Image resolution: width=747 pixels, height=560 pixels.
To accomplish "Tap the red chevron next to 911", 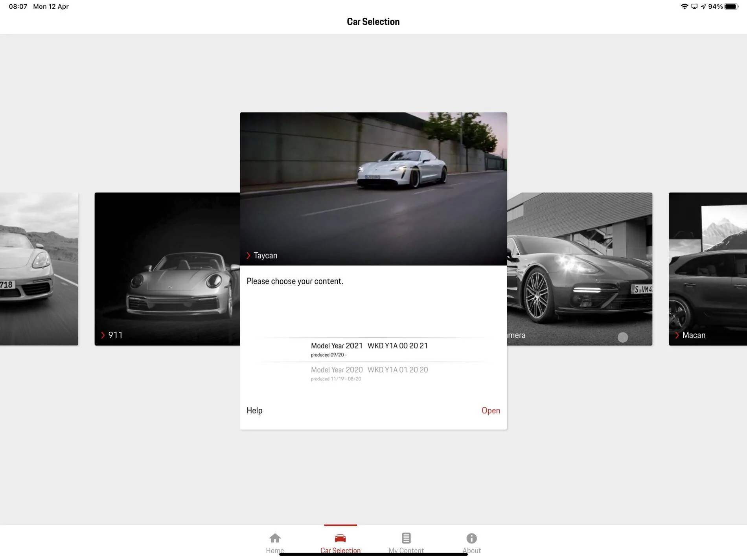I will click(x=103, y=335).
